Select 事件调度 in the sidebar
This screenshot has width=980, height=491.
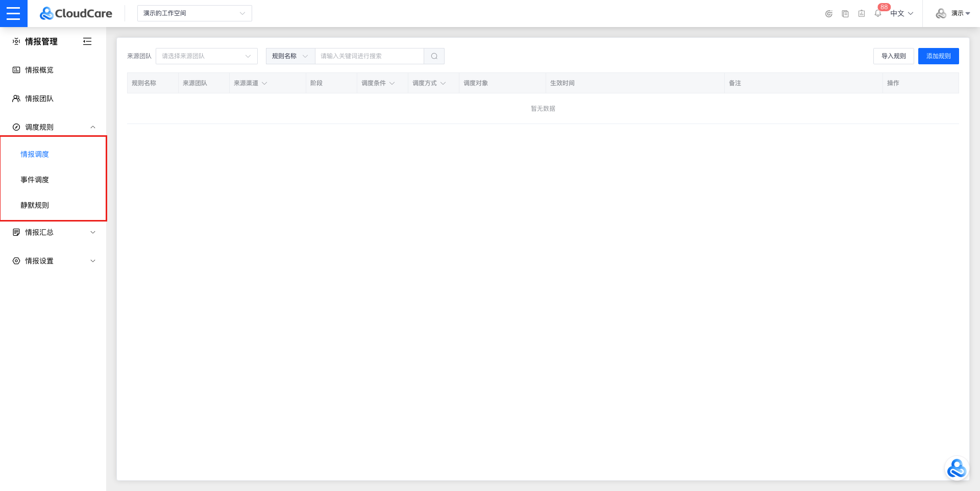point(35,180)
